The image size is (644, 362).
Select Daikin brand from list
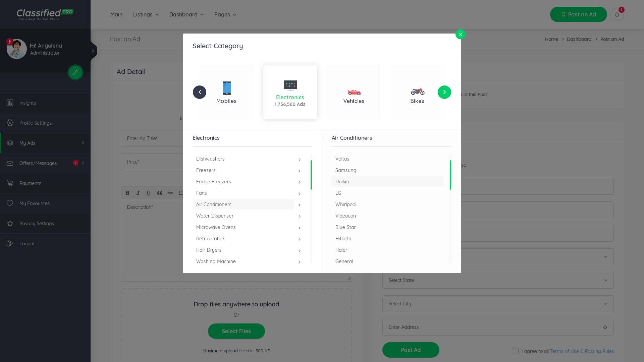click(x=342, y=182)
